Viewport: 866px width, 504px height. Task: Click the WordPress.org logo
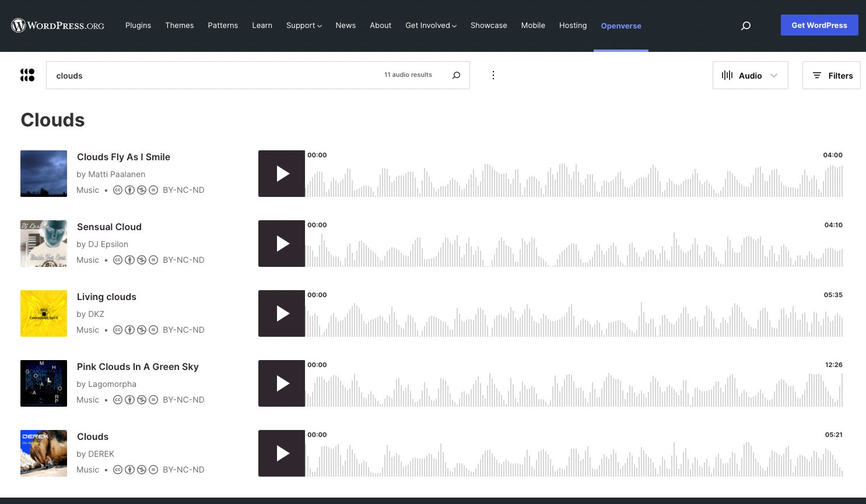(x=58, y=25)
